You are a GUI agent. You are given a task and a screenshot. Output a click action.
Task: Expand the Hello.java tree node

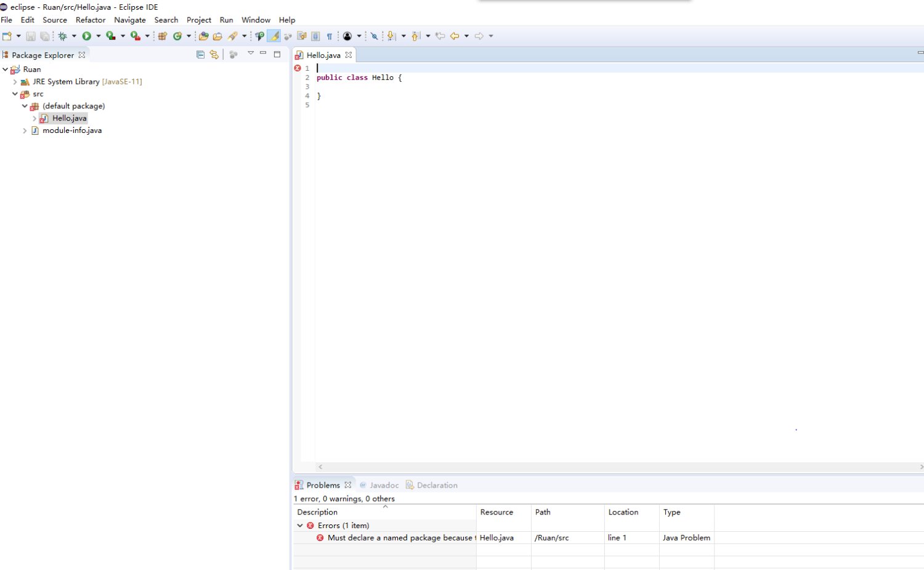point(34,118)
